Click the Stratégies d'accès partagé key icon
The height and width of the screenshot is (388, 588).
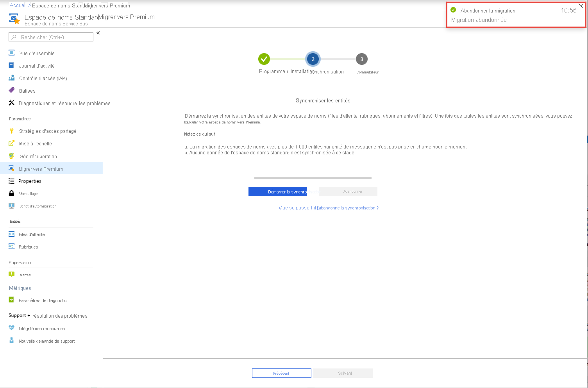pos(12,131)
